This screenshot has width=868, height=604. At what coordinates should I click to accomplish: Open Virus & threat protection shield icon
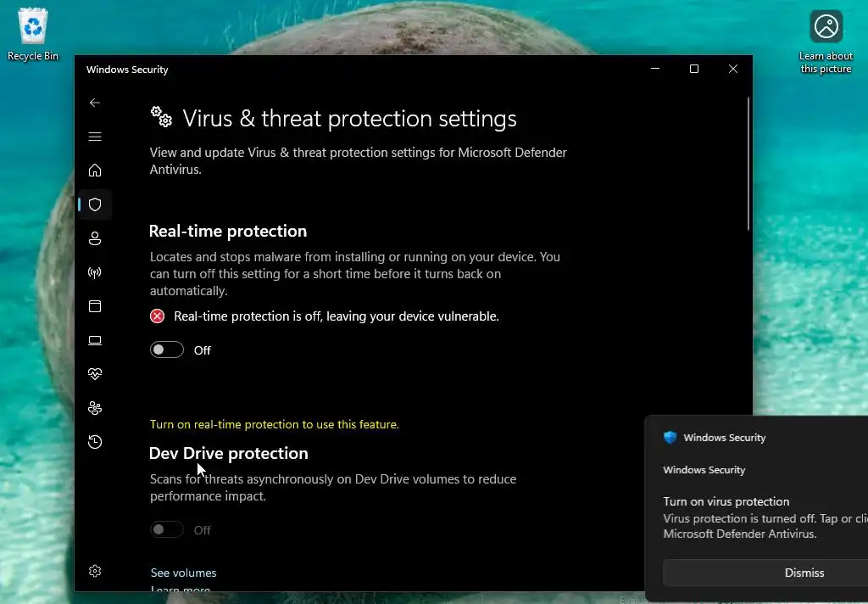point(95,204)
